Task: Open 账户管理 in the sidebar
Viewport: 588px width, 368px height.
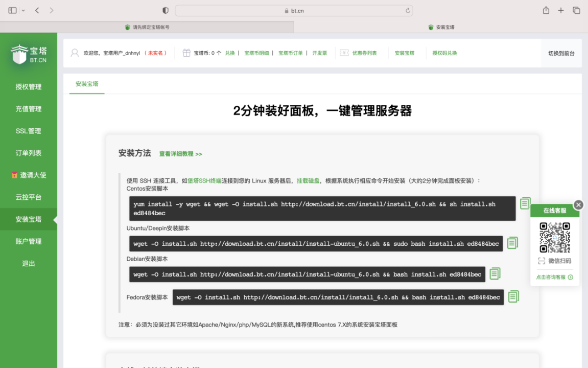Action: pyautogui.click(x=29, y=241)
